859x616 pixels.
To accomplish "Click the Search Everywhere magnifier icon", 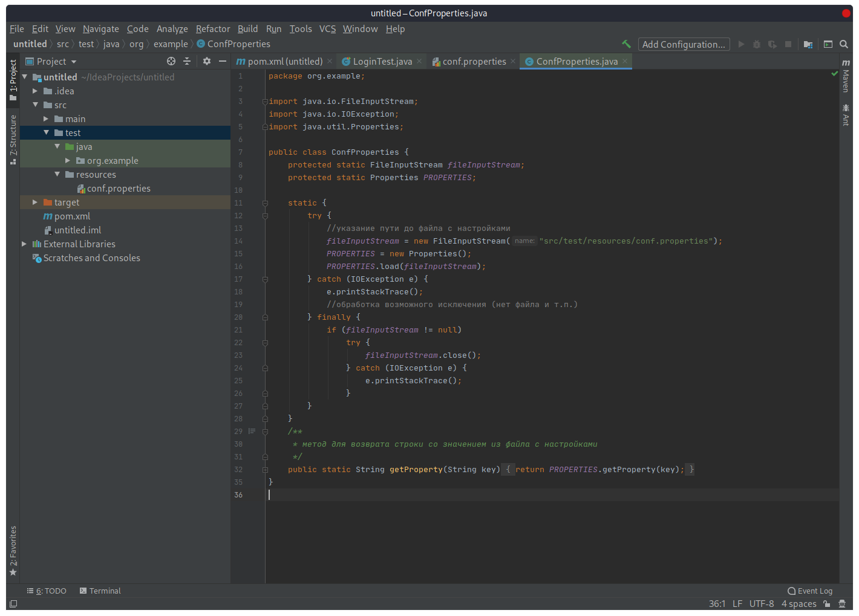I will point(844,44).
